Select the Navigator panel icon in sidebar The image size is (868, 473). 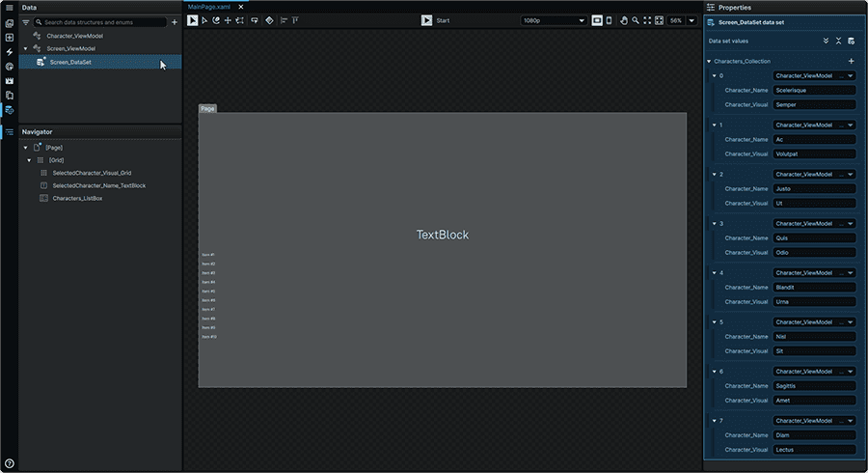pos(10,132)
